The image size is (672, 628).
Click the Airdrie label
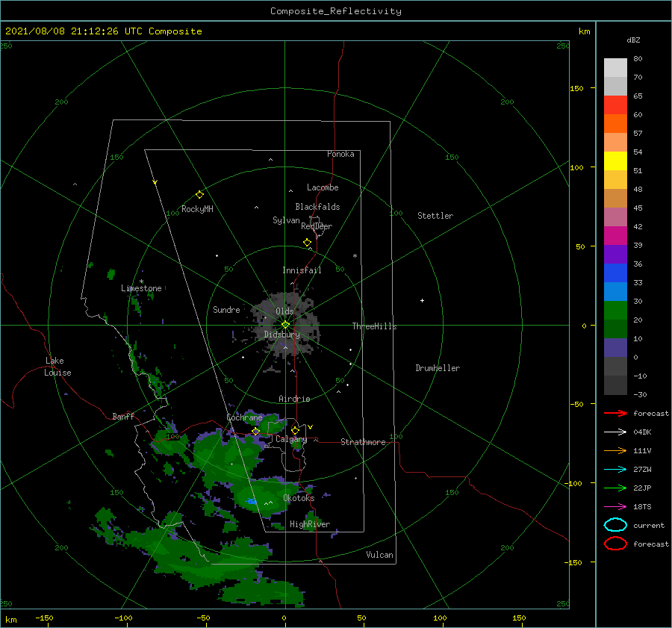pyautogui.click(x=294, y=399)
